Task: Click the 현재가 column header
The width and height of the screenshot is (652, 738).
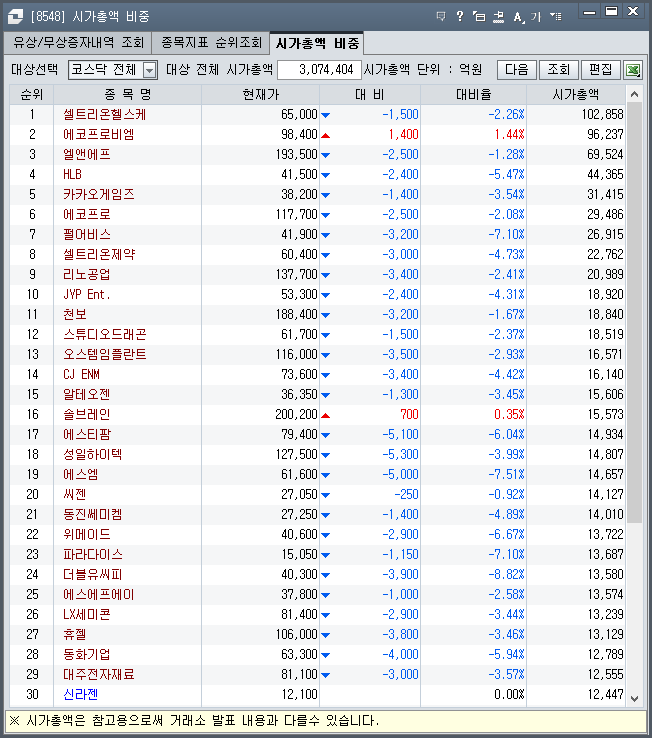Action: (x=260, y=95)
